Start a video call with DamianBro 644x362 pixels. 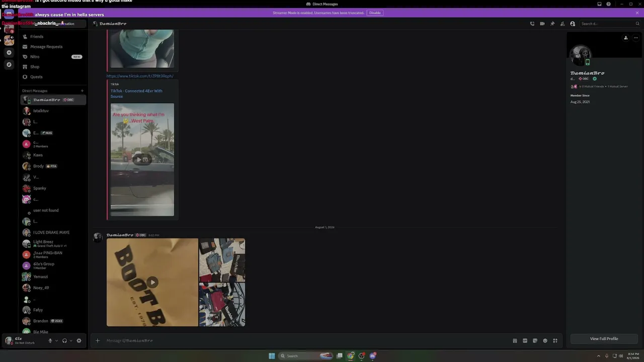point(542,24)
